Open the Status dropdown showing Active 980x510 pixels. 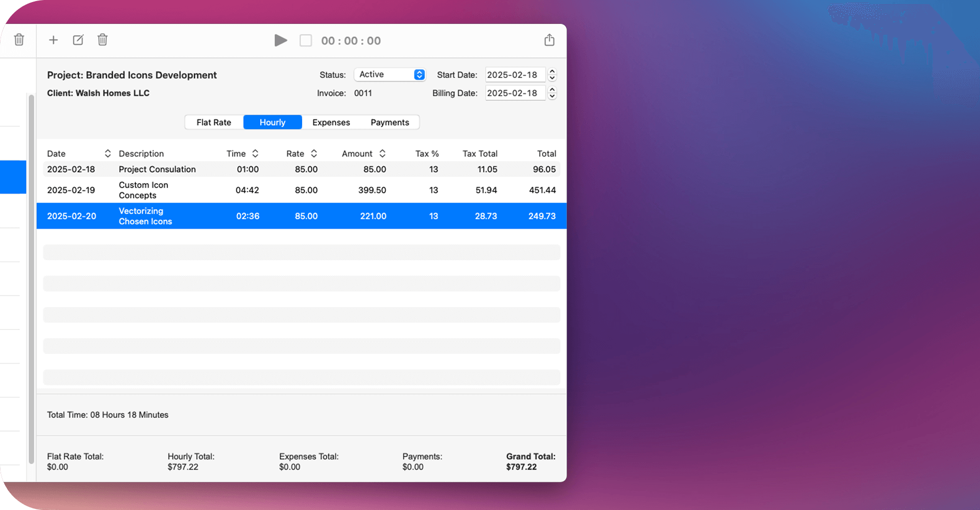point(389,74)
